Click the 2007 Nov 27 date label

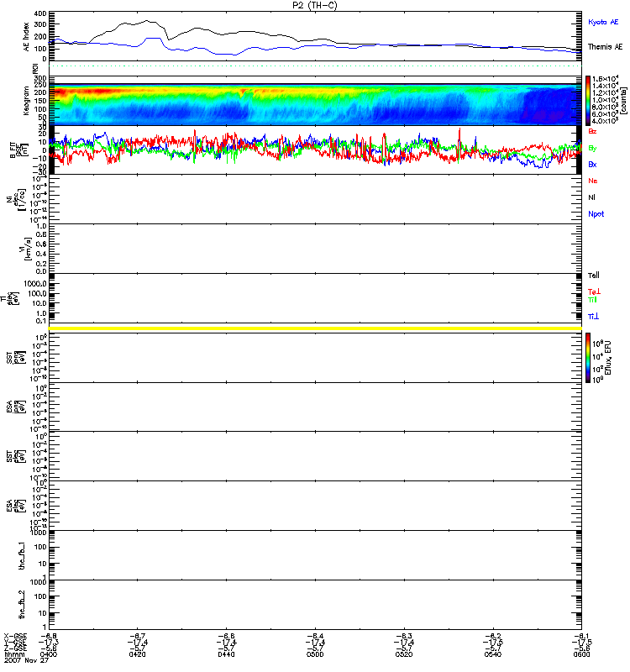pyautogui.click(x=26, y=660)
